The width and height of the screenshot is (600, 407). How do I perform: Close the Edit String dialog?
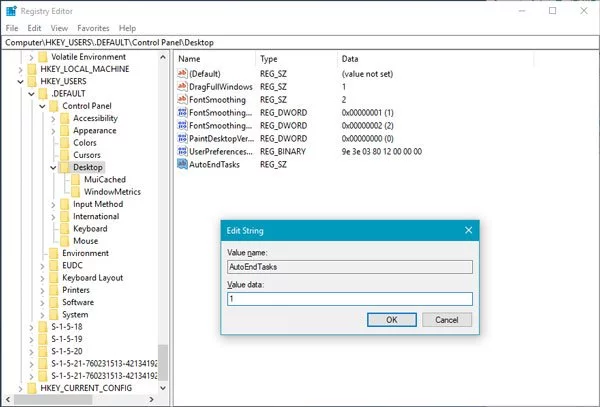click(x=467, y=230)
